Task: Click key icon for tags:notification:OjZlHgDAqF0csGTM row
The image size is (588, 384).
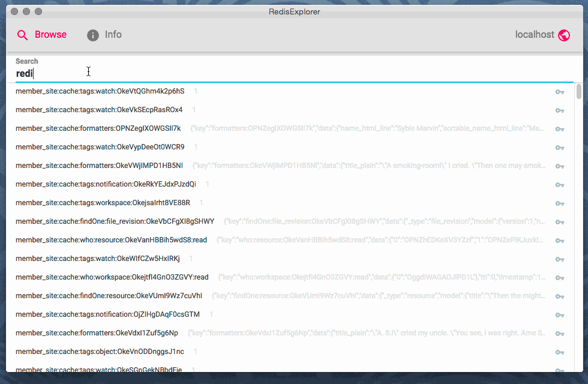Action: [x=559, y=315]
